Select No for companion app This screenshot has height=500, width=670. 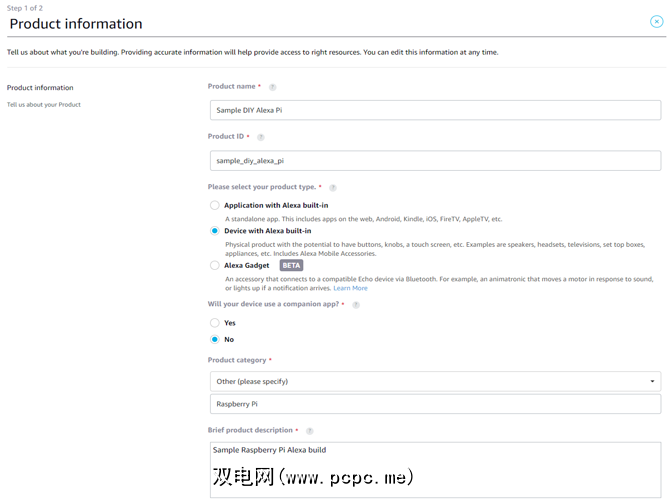(215, 340)
